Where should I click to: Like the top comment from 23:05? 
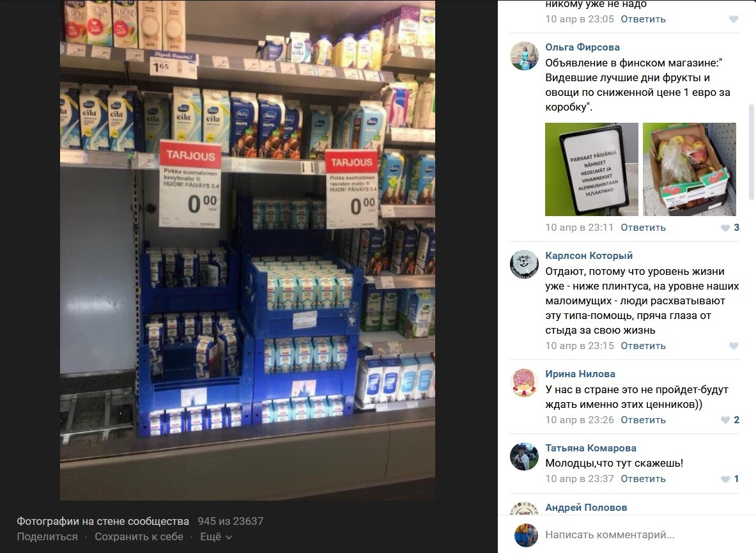(734, 19)
